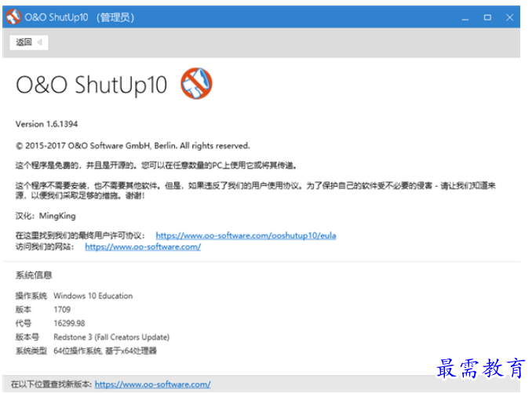
Task: Maximize the O&O ShutUp10 window
Action: 487,17
